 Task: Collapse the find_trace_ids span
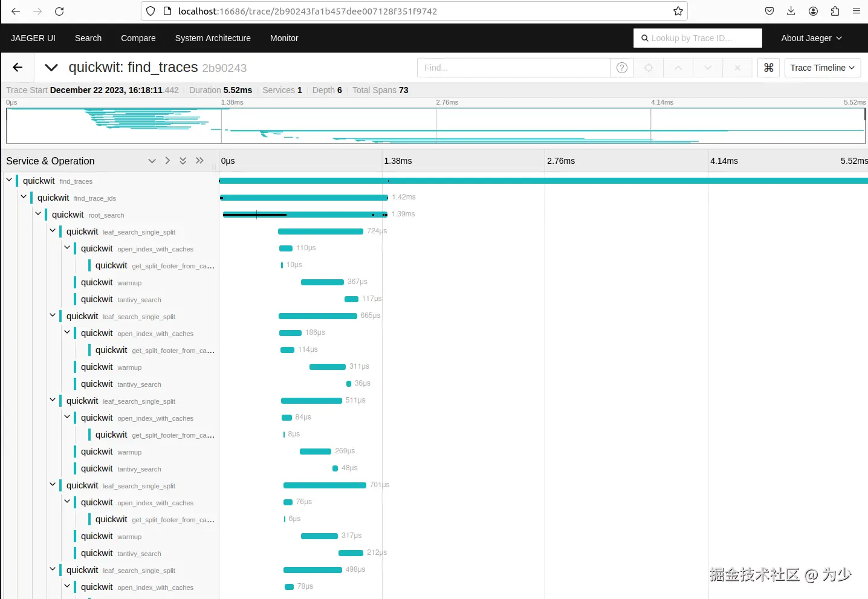24,197
